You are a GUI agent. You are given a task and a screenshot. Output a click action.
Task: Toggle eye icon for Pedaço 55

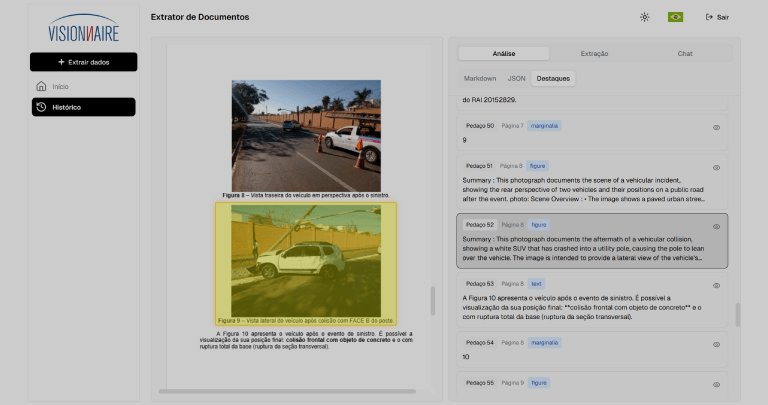[x=716, y=384]
